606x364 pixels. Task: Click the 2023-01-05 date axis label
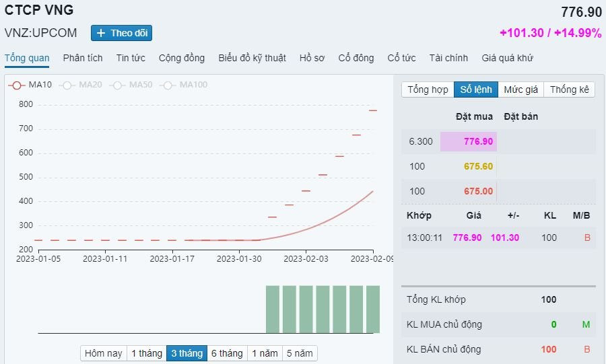click(38, 259)
